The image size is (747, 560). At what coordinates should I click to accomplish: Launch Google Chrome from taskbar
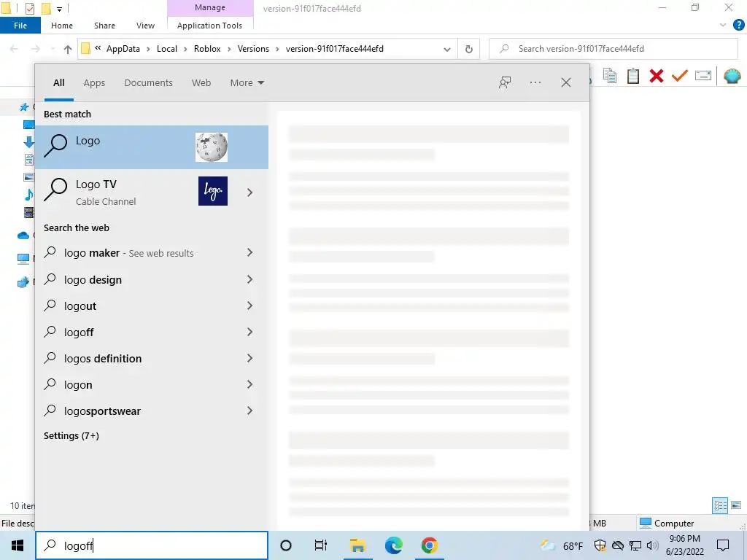tap(429, 545)
